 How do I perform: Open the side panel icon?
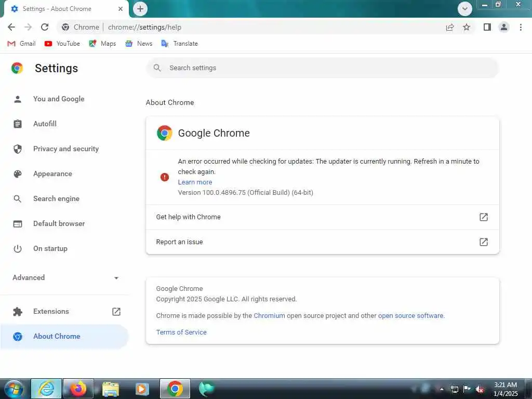[487, 27]
